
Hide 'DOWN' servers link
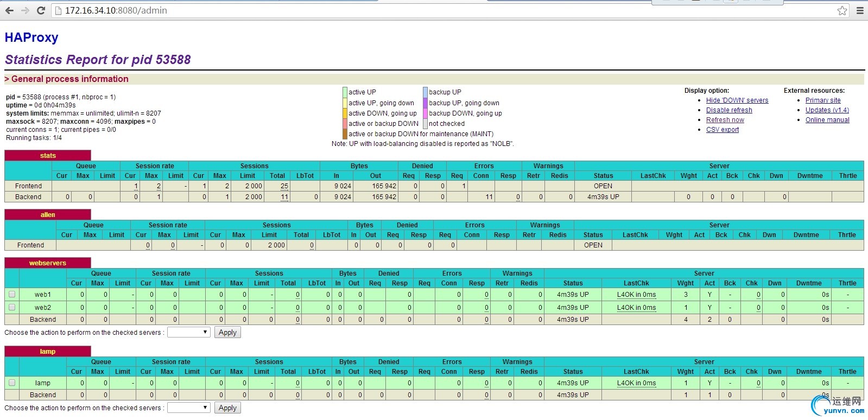[x=737, y=100]
